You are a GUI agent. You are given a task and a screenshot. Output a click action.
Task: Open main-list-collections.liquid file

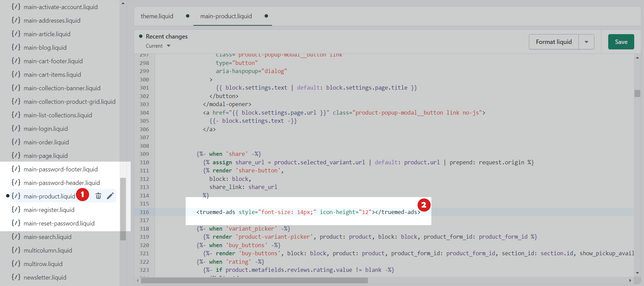[58, 115]
